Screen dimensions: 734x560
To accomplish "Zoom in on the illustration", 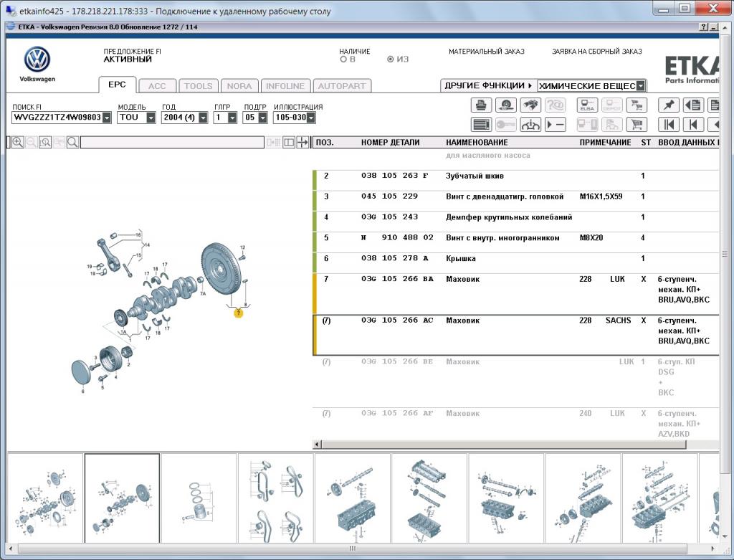I will coord(18,143).
